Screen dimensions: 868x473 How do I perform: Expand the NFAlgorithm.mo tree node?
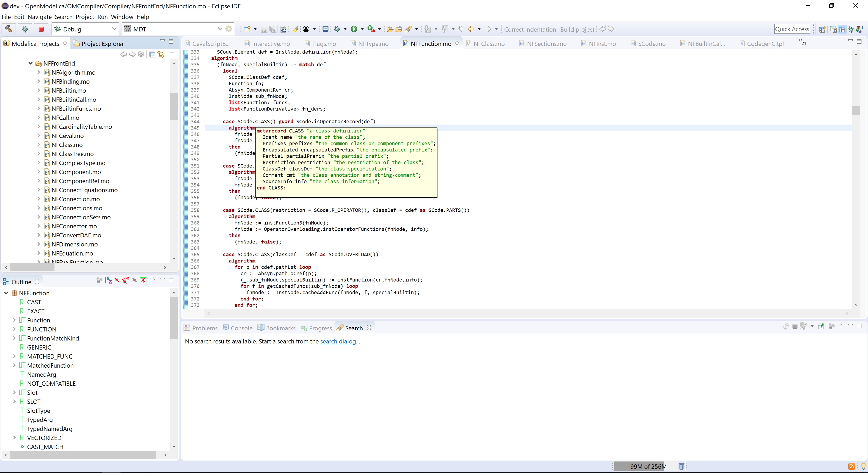pyautogui.click(x=38, y=72)
